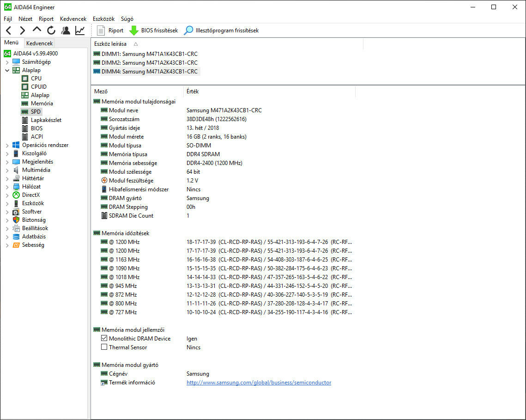Viewport: 526px width, 420px height.
Task: Click the Megjelenítés monitor icon
Action: [x=16, y=162]
